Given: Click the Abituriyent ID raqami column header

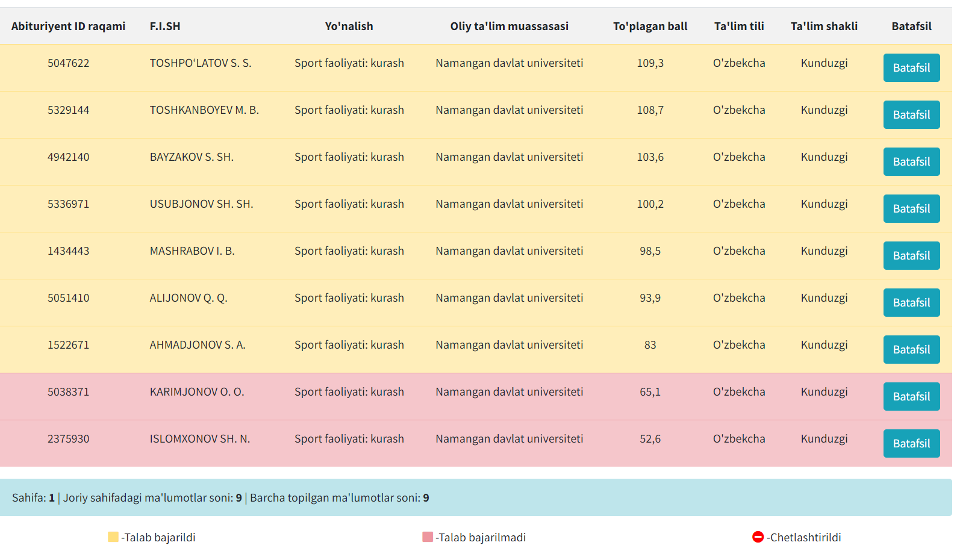Looking at the screenshot, I should click(x=69, y=26).
